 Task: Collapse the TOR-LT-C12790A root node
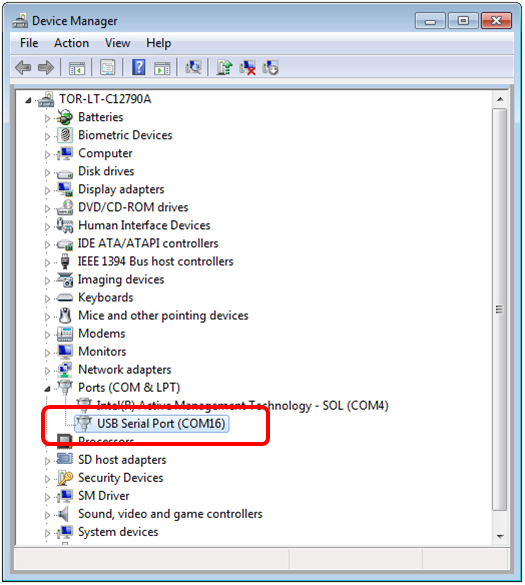28,100
